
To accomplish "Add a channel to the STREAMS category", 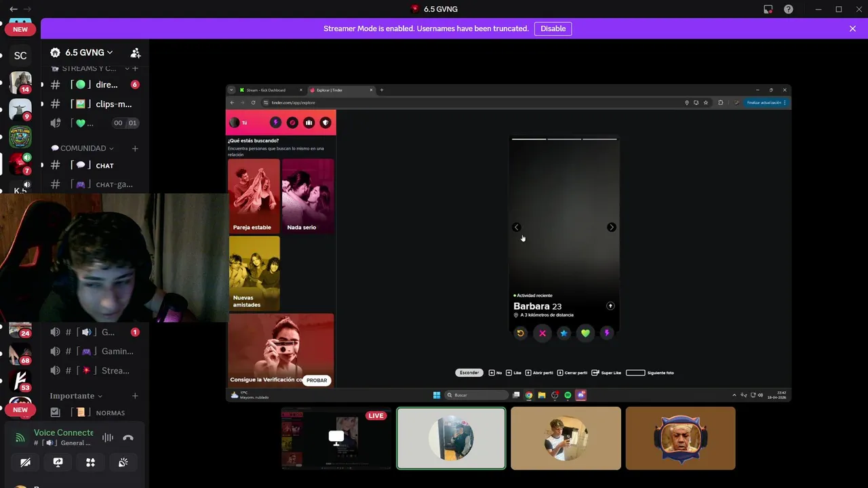I will (135, 68).
